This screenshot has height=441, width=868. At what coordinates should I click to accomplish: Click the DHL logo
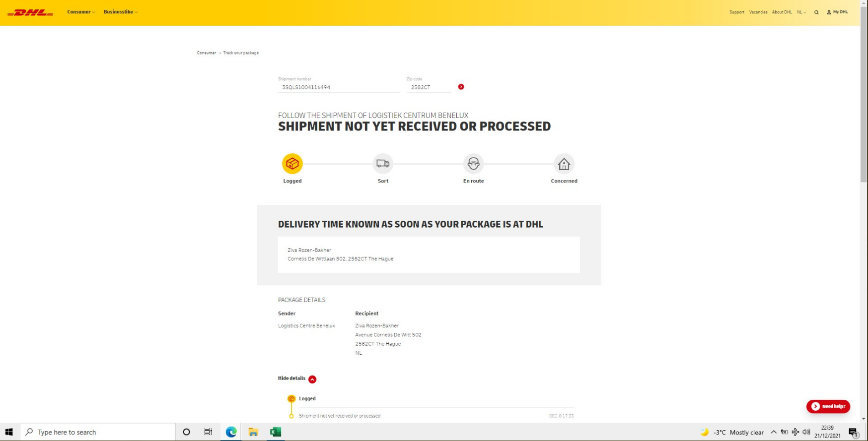click(30, 12)
